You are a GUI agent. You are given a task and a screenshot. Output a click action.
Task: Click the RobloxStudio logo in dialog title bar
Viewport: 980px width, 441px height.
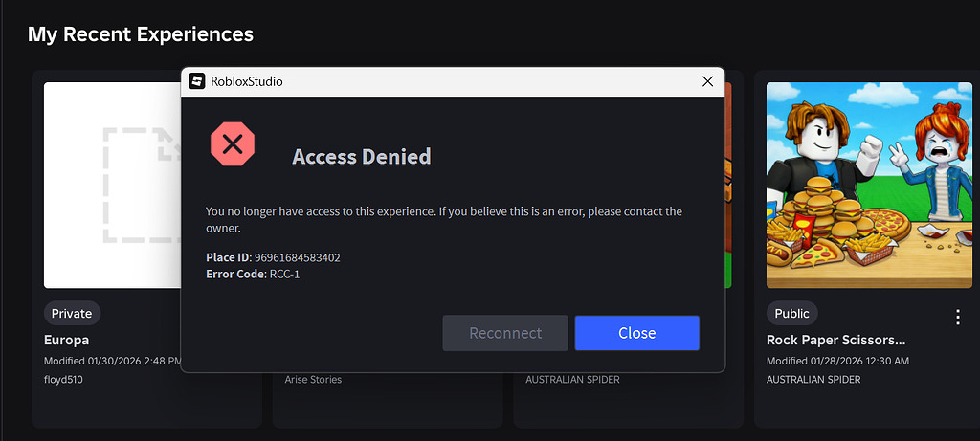[197, 81]
